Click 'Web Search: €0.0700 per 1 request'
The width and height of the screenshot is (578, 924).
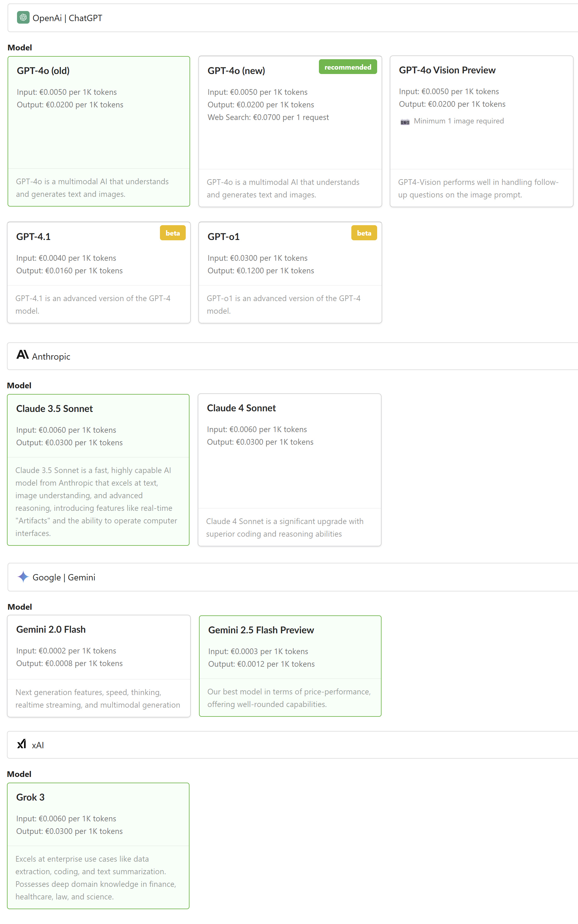pos(268,117)
